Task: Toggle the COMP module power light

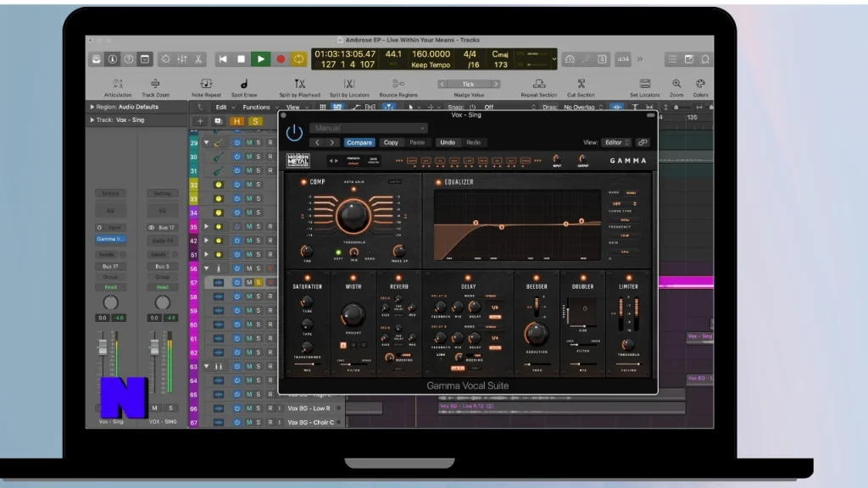Action: (303, 182)
